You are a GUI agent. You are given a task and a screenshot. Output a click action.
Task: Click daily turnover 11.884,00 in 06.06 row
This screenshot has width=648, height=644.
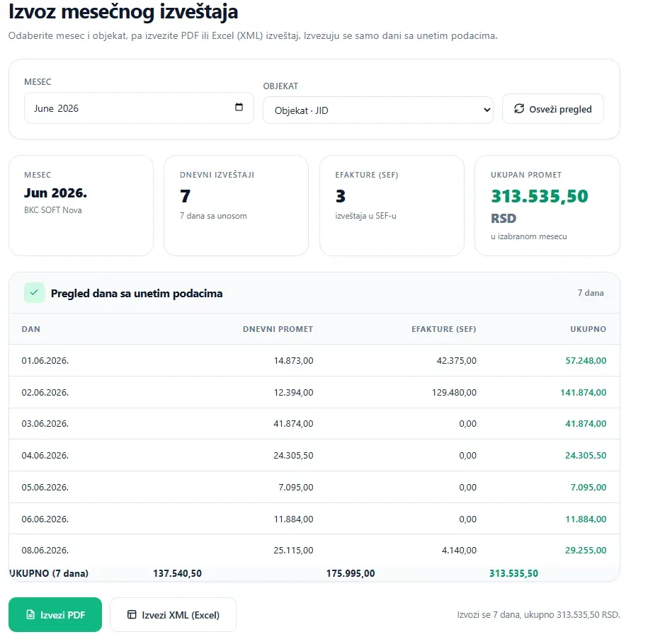click(x=293, y=519)
